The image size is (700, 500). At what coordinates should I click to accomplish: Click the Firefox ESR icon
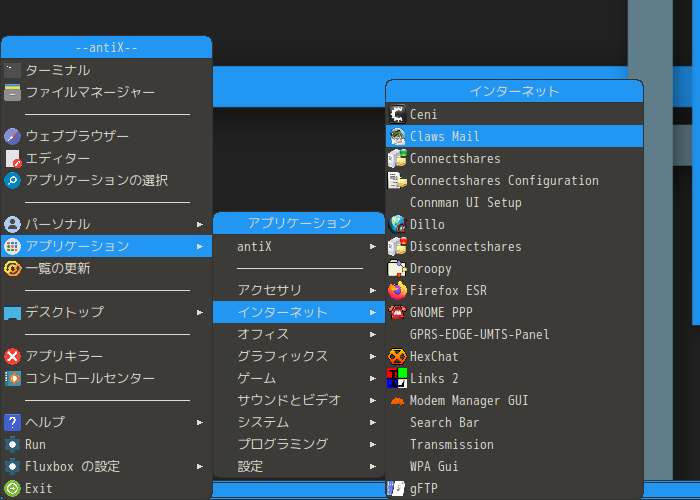[397, 291]
